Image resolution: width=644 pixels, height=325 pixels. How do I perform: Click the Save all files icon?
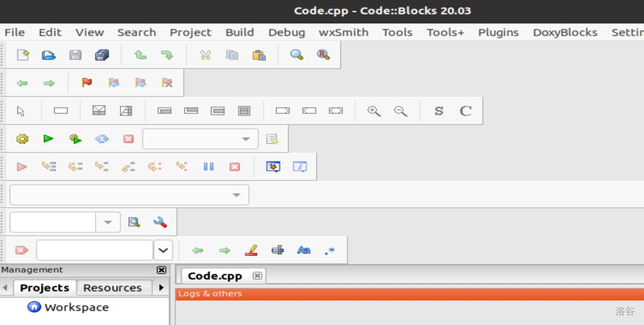pos(102,55)
